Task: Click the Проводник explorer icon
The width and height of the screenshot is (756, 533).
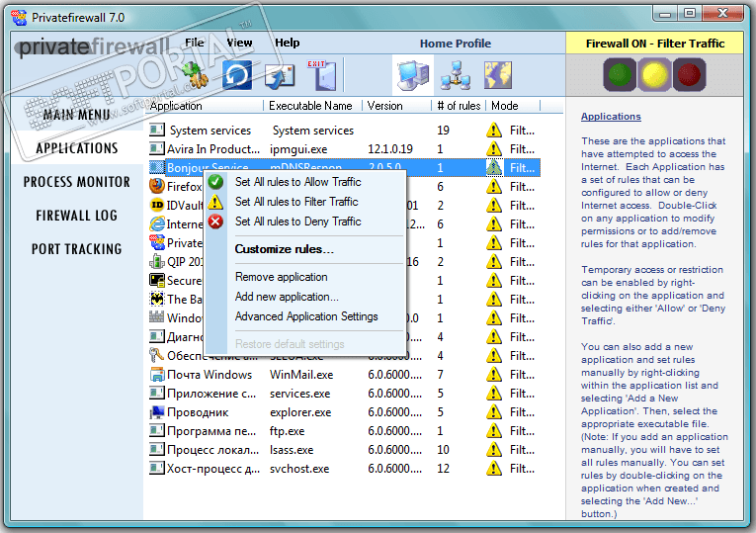Action: click(x=157, y=412)
